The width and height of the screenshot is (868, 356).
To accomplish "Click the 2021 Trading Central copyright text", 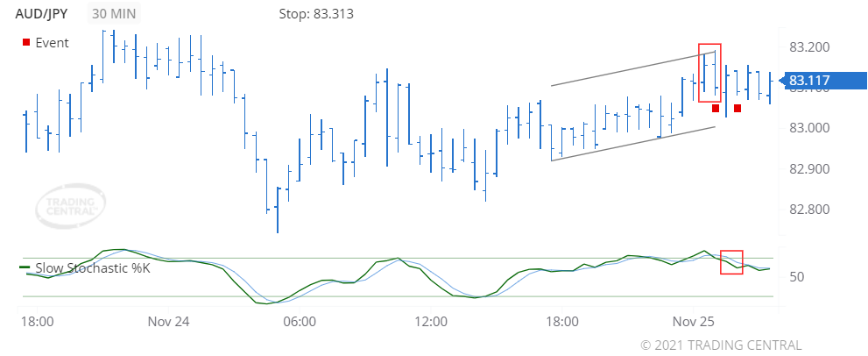I will (x=720, y=345).
